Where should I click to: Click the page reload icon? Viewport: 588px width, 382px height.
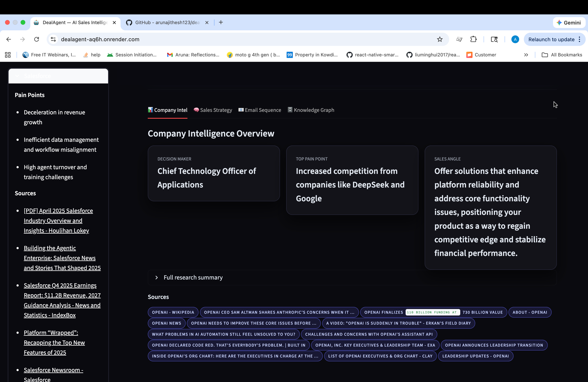click(37, 39)
